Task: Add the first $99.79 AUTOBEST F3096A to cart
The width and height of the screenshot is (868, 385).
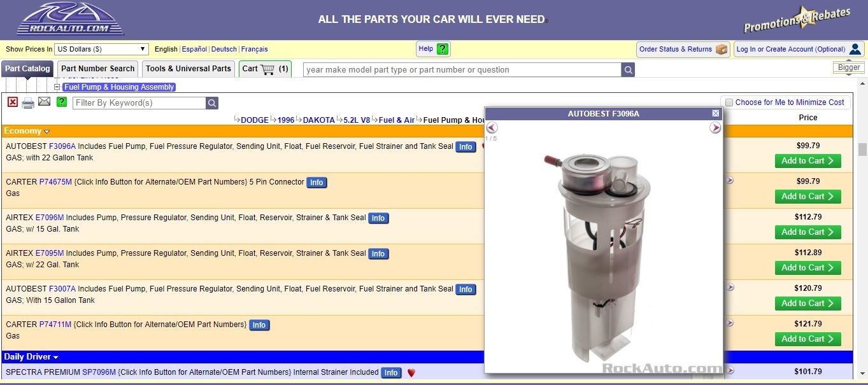Action: click(x=808, y=161)
